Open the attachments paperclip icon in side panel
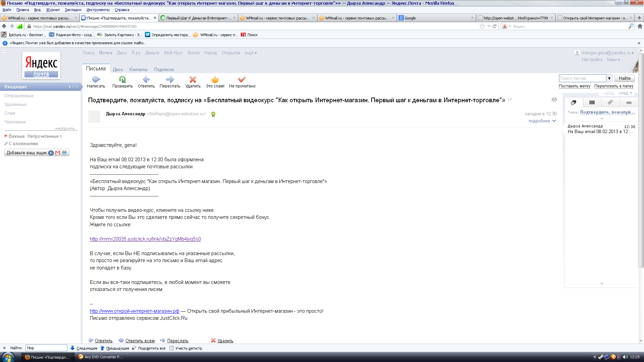The width and height of the screenshot is (644, 362). pyautogui.click(x=610, y=102)
